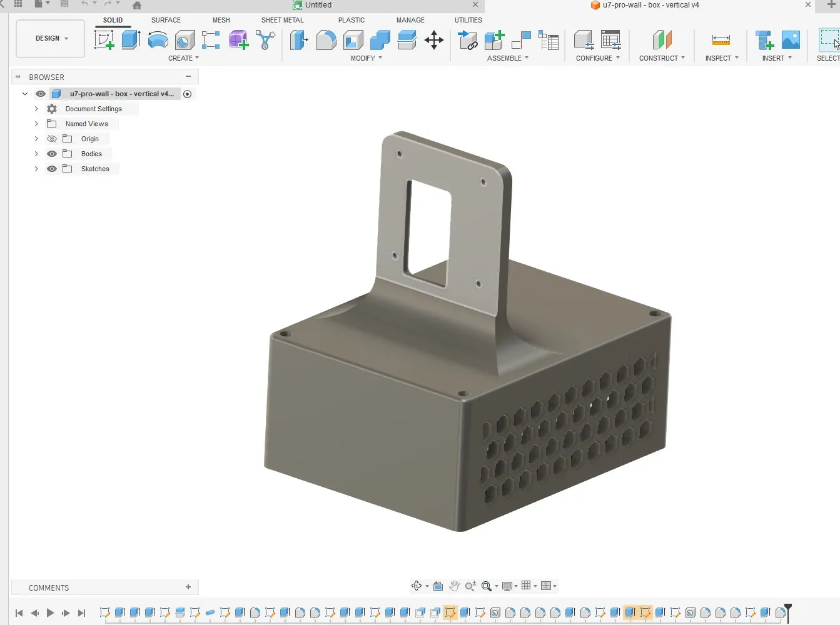
Task: Select the Pan hand tool
Action: click(x=454, y=586)
